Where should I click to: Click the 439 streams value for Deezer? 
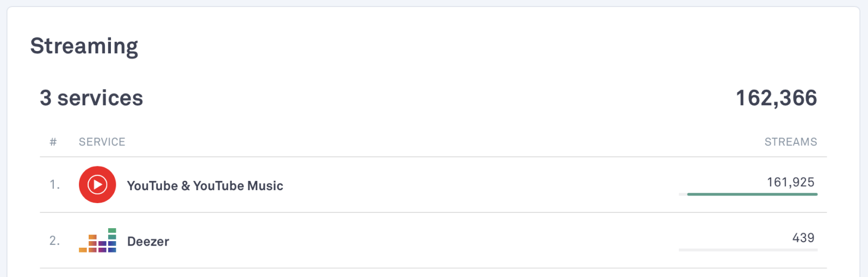(803, 238)
